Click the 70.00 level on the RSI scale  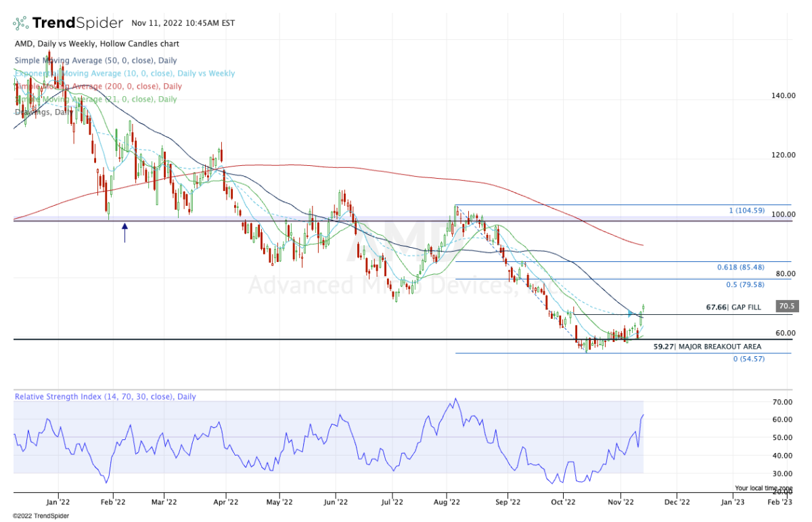(x=782, y=402)
